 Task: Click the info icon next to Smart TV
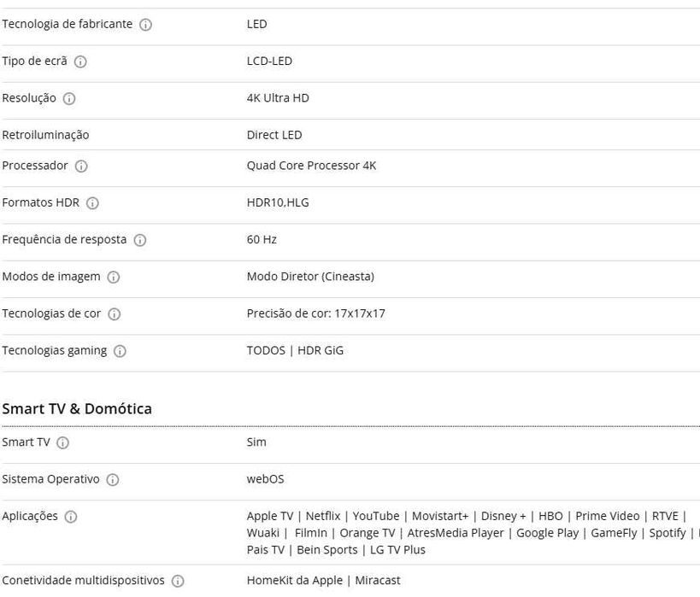(x=63, y=442)
